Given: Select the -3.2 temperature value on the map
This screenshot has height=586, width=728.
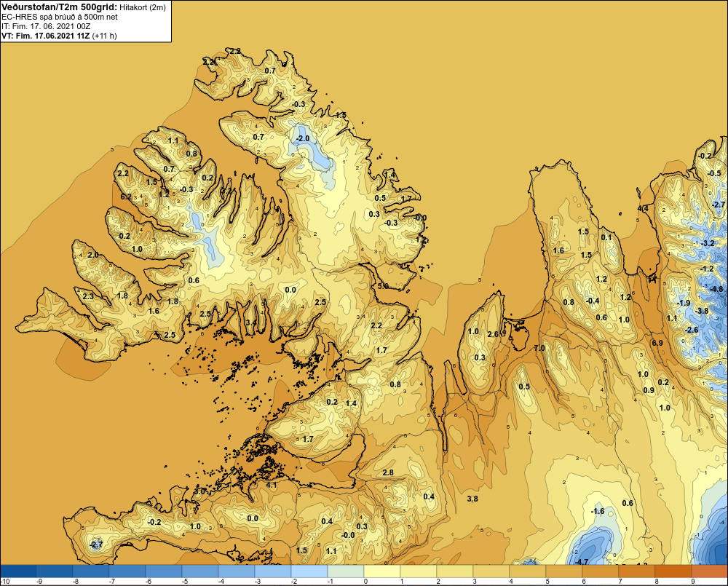Looking at the screenshot, I should (707, 243).
